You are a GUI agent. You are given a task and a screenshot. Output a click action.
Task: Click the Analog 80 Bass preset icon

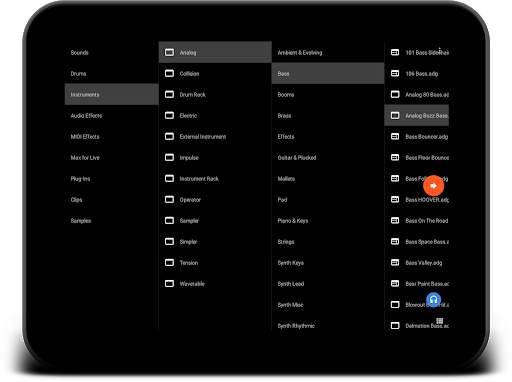pos(395,94)
